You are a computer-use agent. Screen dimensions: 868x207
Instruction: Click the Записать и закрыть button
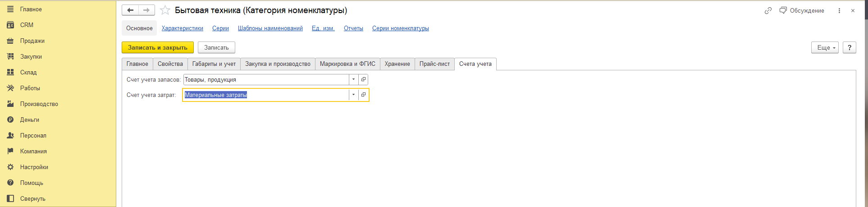pos(158,47)
